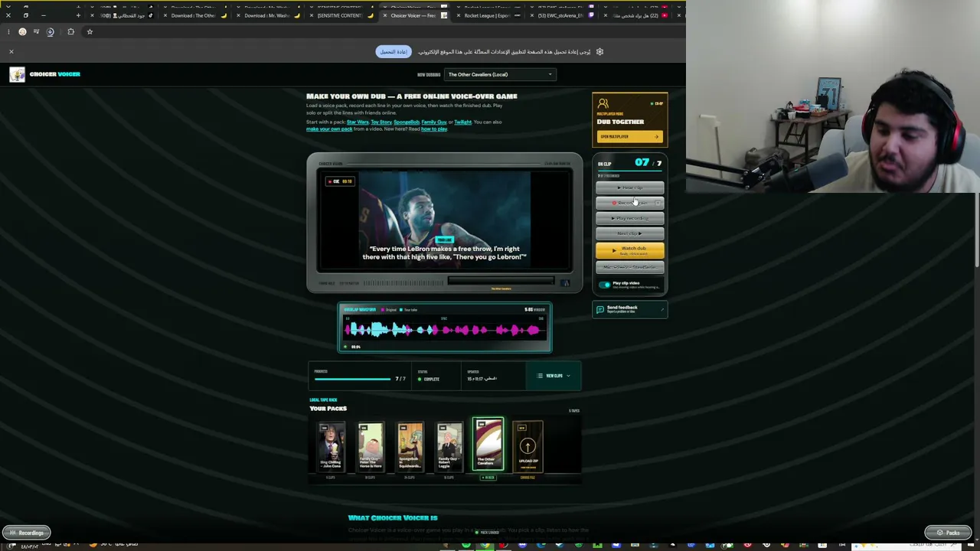The image size is (980, 551).
Task: Follow the Star Wars pack link
Action: coord(358,122)
